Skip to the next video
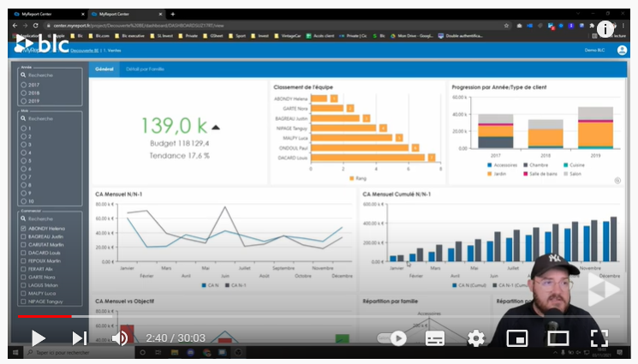The width and height of the screenshot is (638, 364). pyautogui.click(x=79, y=338)
